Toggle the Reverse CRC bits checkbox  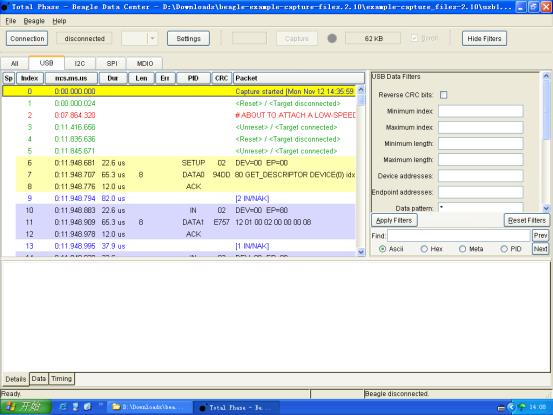[x=443, y=95]
